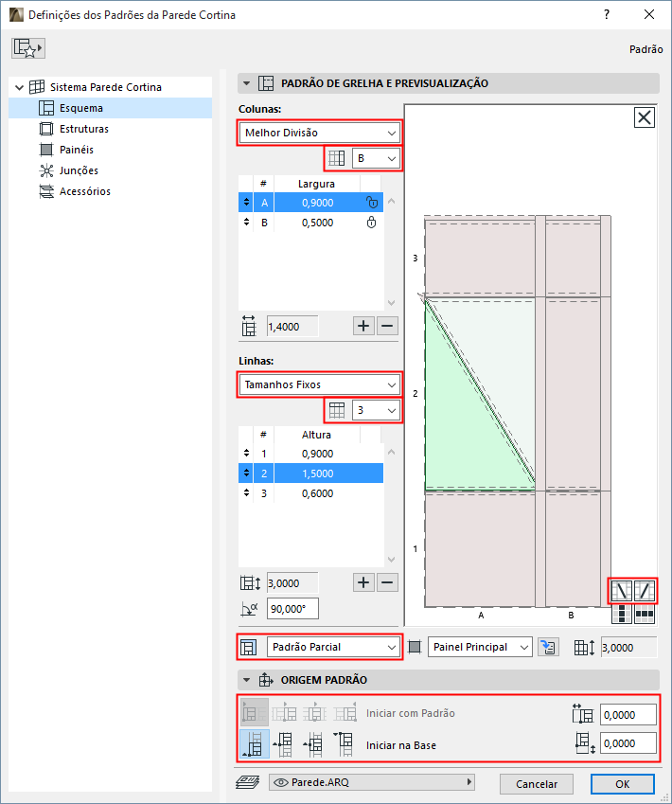This screenshot has width=672, height=804.
Task: Open the Tamanhos Fixos rows dropdown
Action: pyautogui.click(x=320, y=384)
